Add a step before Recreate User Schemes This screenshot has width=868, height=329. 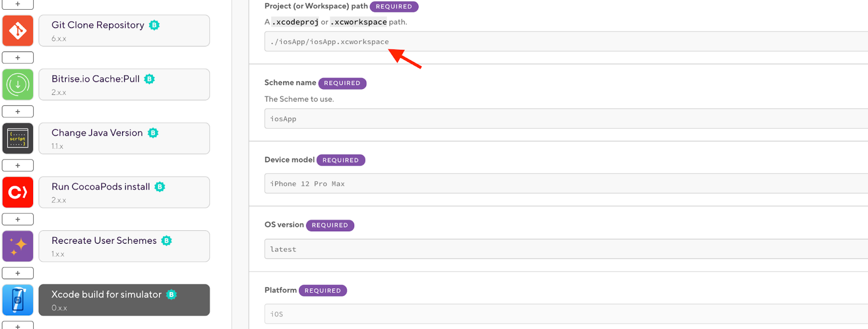(x=17, y=219)
